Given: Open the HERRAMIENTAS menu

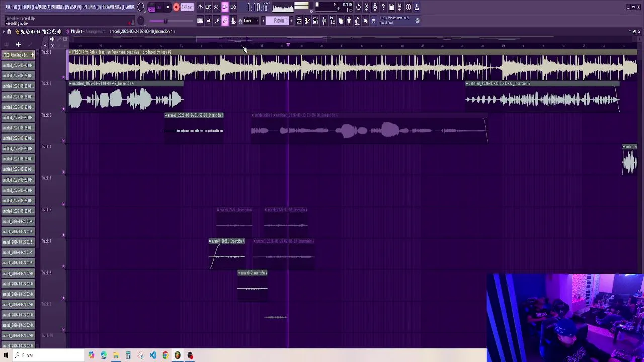Looking at the screenshot, I should [x=114, y=7].
